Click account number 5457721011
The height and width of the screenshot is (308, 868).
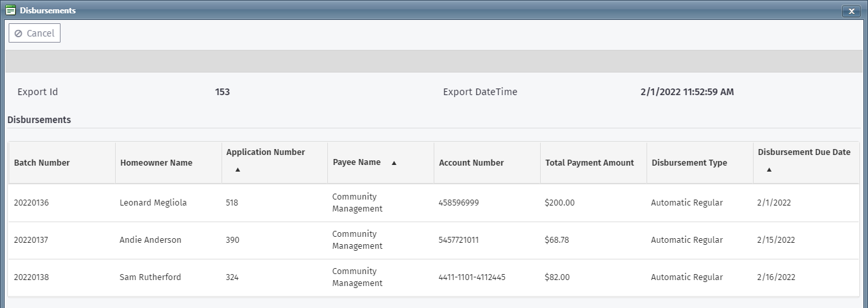458,240
